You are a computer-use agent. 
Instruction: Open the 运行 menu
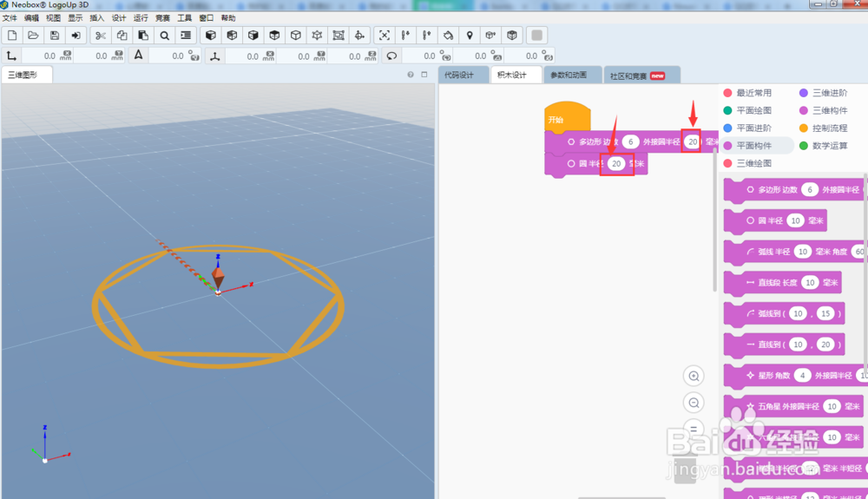coord(141,18)
